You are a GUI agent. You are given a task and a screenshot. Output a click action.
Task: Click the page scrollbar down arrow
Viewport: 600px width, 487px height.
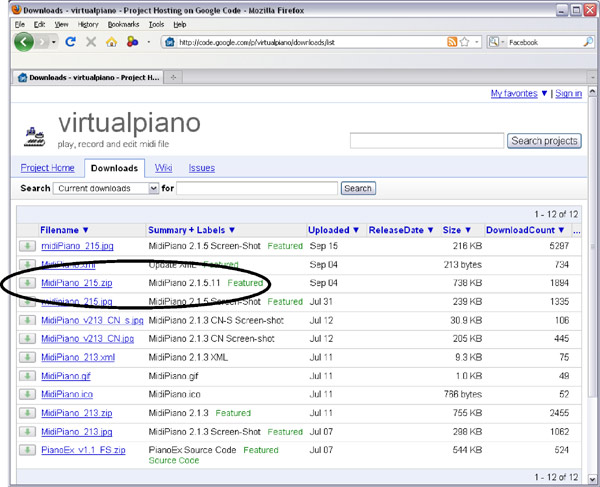pyautogui.click(x=592, y=479)
